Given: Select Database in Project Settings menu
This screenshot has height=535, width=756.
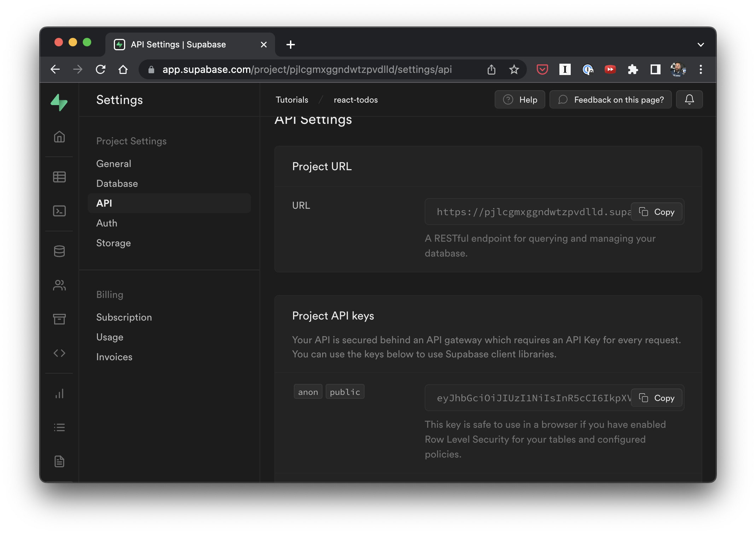Looking at the screenshot, I should tap(117, 184).
